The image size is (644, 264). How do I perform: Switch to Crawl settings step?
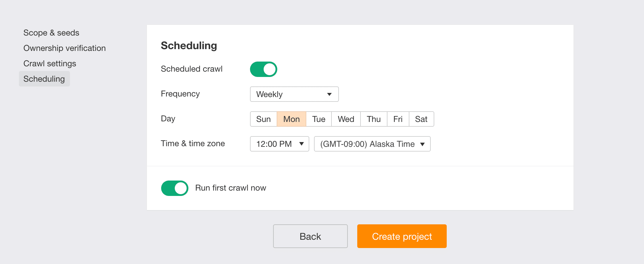(x=50, y=63)
